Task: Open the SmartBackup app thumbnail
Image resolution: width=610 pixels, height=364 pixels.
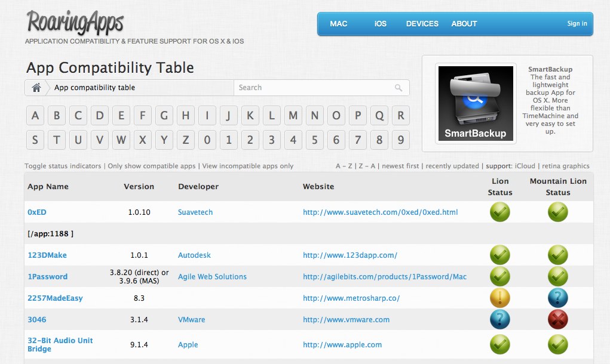Action: [x=476, y=103]
